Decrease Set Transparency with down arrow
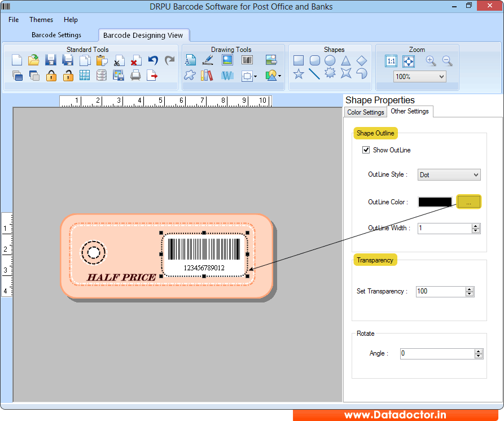Viewport: 504px width, 421px height. coord(470,293)
